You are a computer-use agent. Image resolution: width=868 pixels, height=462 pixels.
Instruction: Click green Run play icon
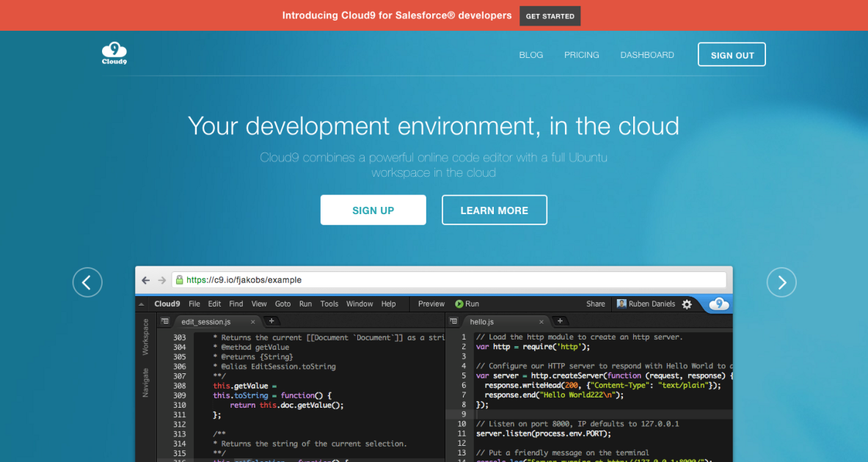(459, 304)
